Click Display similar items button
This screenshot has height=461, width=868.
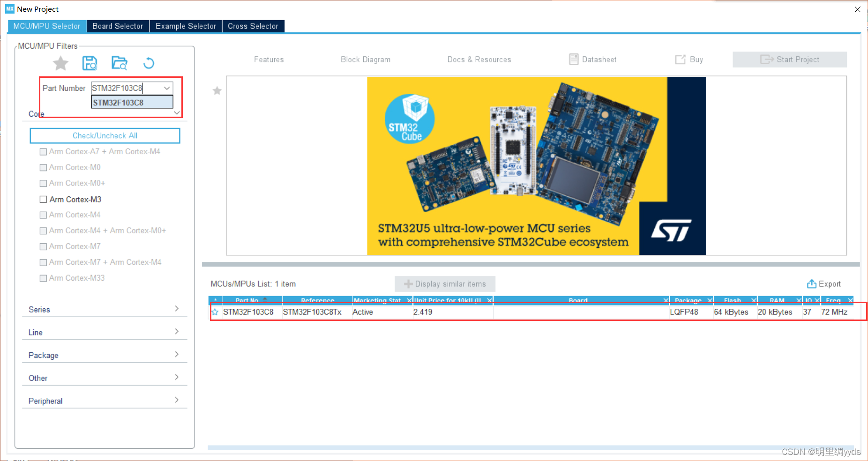pos(445,284)
